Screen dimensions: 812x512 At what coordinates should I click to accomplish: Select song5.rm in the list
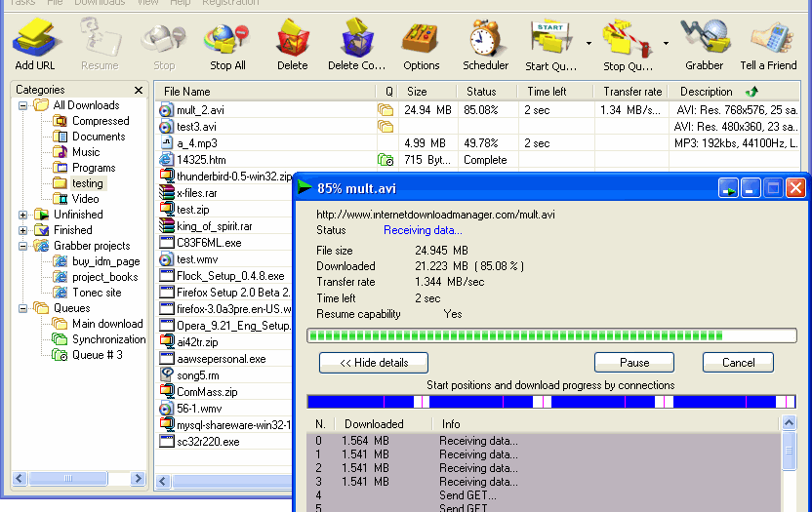pyautogui.click(x=198, y=375)
